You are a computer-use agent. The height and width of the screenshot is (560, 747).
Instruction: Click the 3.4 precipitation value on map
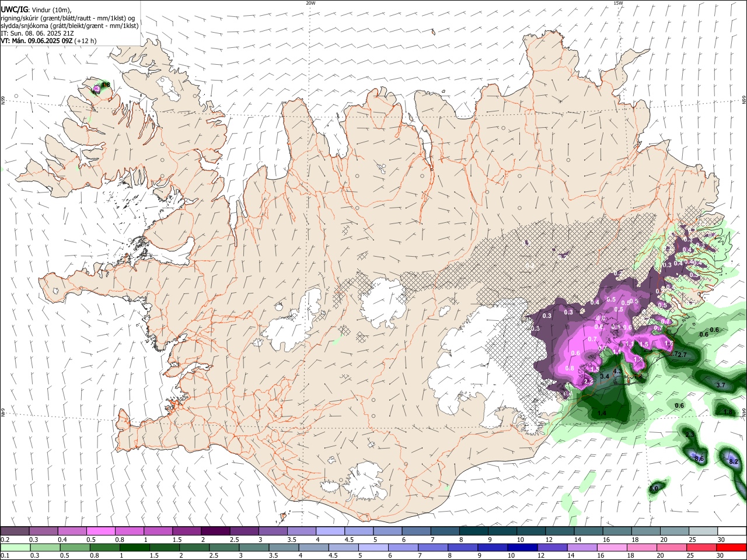point(605,377)
